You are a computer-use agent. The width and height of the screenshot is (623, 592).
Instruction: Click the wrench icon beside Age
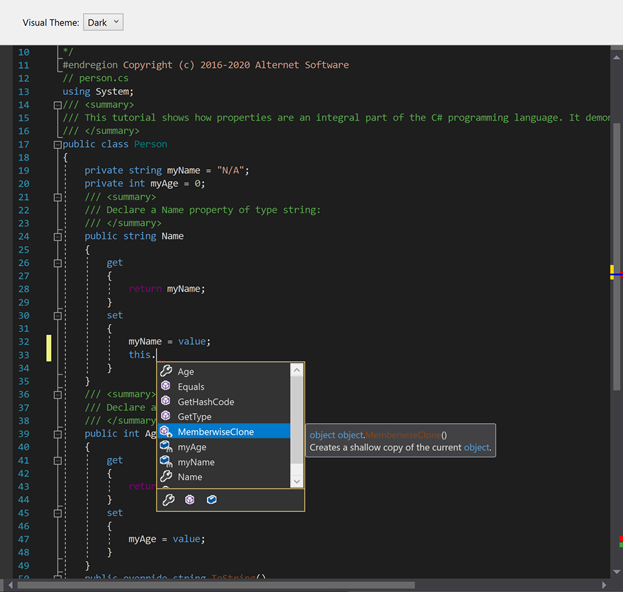166,371
